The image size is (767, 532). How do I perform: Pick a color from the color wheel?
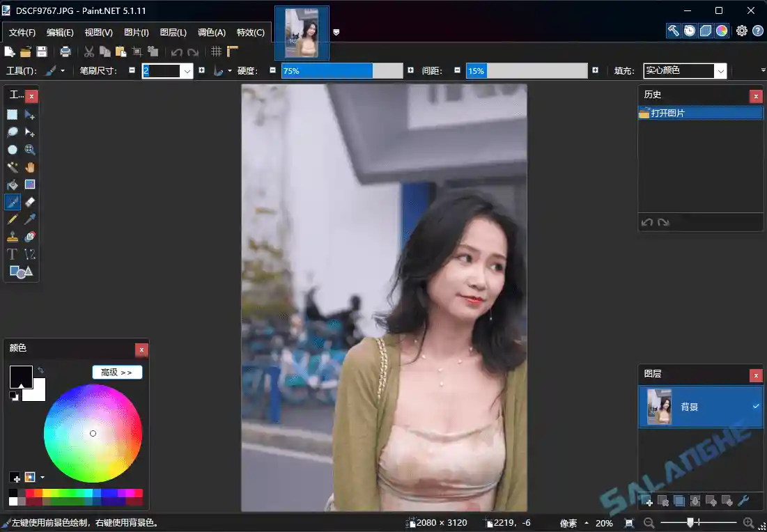click(93, 432)
